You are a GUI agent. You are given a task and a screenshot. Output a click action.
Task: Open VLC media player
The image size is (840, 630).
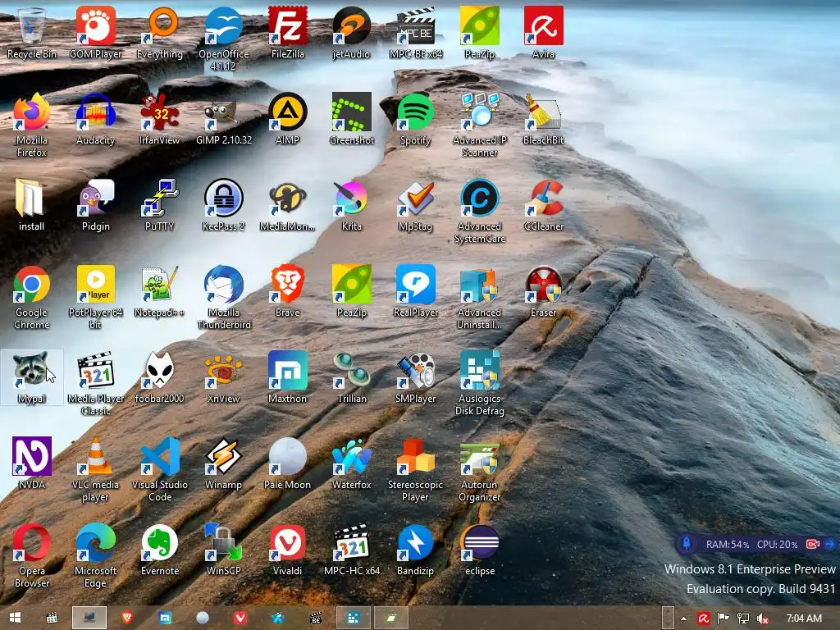(x=95, y=469)
